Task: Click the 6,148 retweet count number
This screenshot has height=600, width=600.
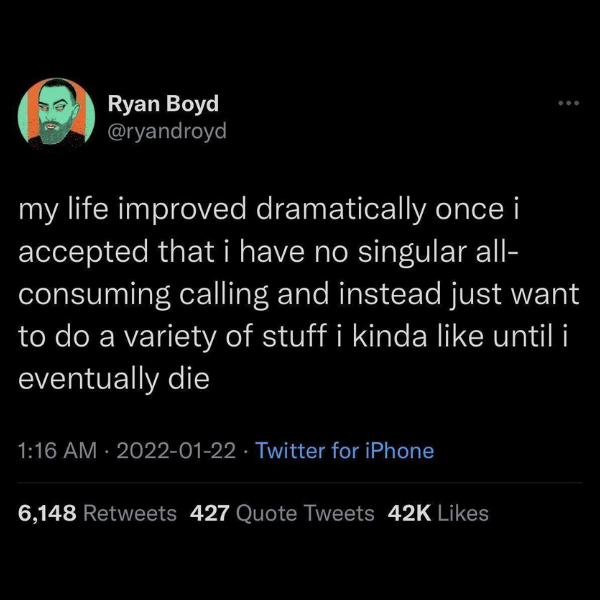Action: click(47, 513)
